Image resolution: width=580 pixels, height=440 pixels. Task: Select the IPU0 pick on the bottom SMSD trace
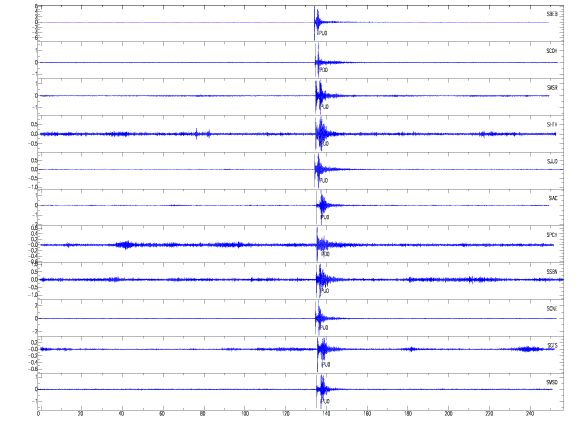pyautogui.click(x=325, y=401)
